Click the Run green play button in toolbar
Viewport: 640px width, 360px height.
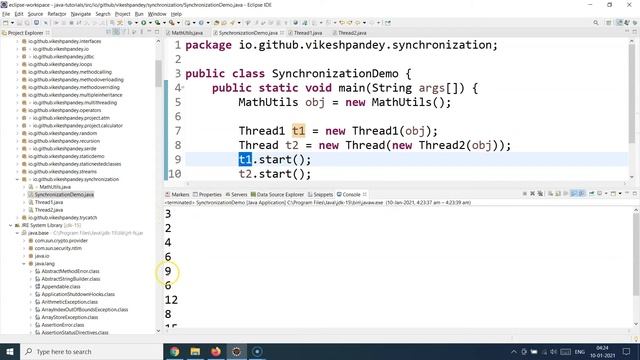[144, 23]
